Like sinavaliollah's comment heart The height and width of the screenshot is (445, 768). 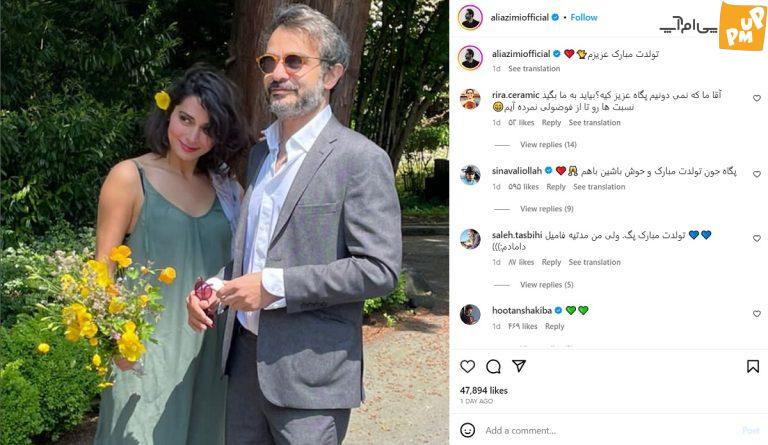tap(757, 174)
